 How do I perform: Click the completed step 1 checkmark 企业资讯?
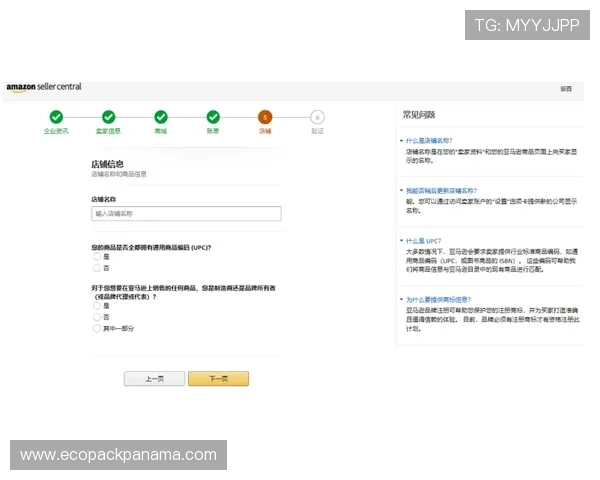point(56,117)
